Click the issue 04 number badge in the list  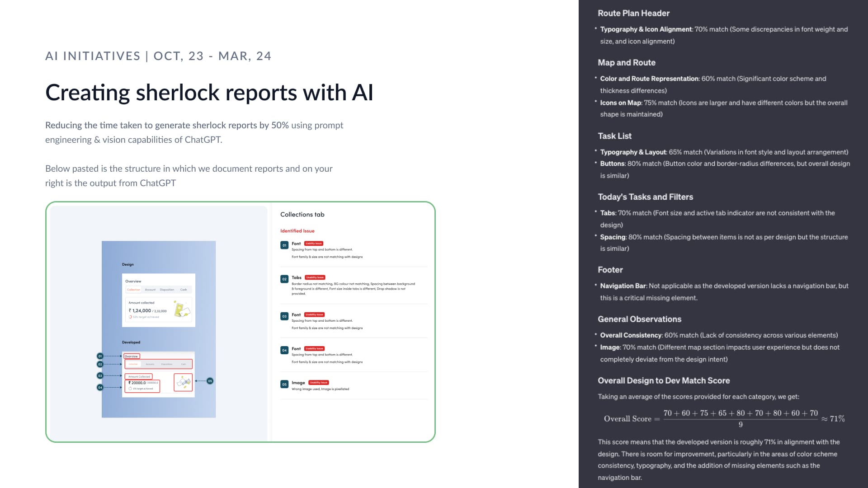pos(284,350)
